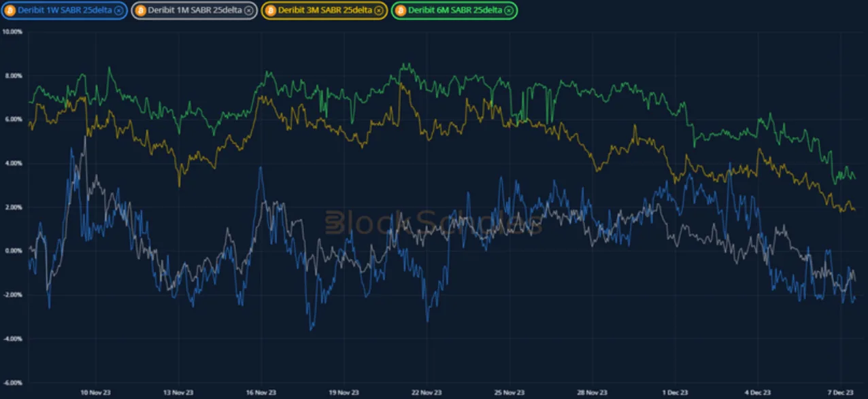Click the 1 Dec 23 date label
Image resolution: width=868 pixels, height=399 pixels.
tap(675, 392)
